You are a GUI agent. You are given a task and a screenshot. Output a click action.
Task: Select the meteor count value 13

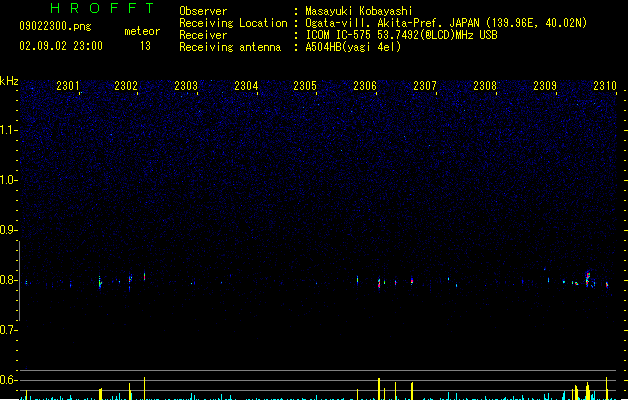click(x=145, y=46)
